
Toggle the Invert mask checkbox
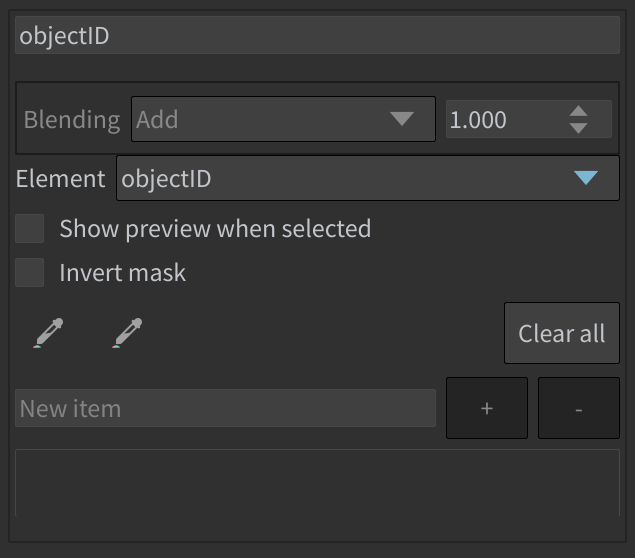[x=30, y=273]
